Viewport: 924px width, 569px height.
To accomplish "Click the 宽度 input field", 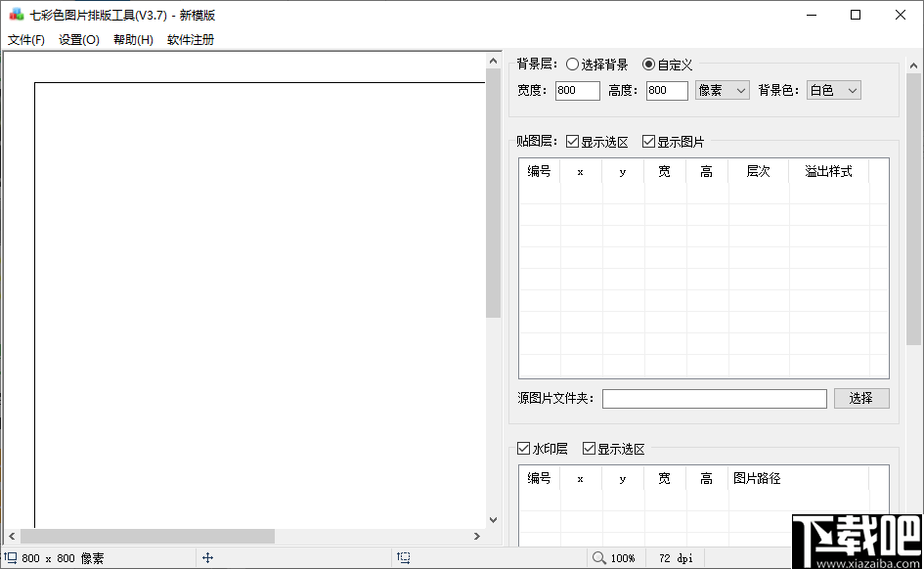I will 578,90.
